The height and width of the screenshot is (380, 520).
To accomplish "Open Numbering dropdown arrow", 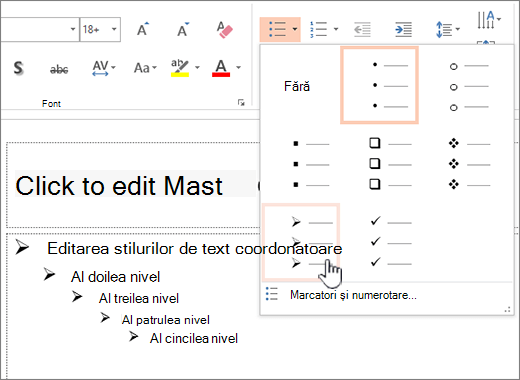I will [x=336, y=29].
